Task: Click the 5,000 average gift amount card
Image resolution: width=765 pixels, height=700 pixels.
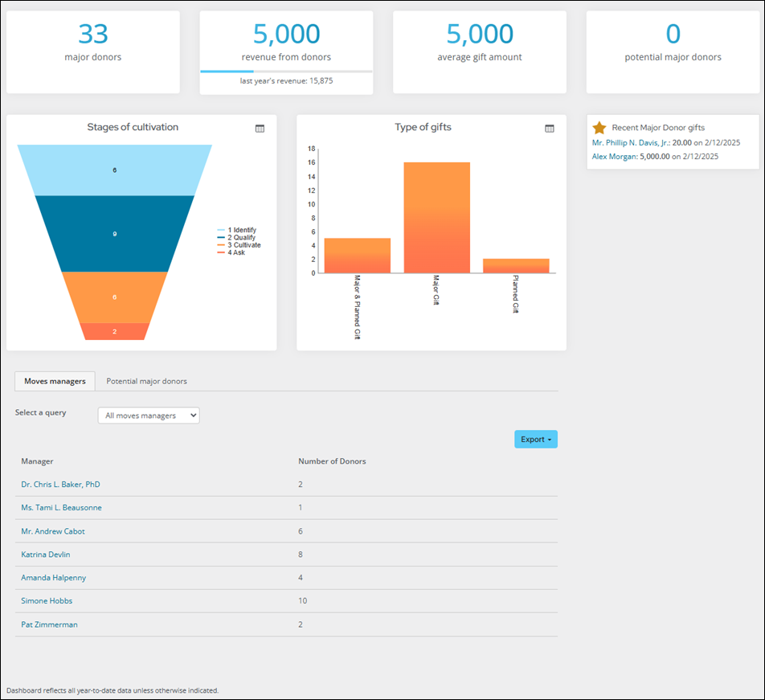Action: (480, 52)
